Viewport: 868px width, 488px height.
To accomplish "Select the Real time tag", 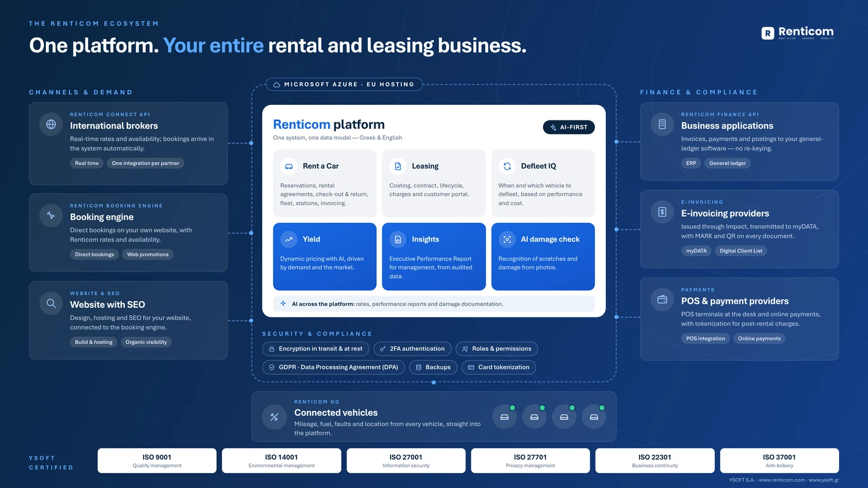I will (x=87, y=163).
